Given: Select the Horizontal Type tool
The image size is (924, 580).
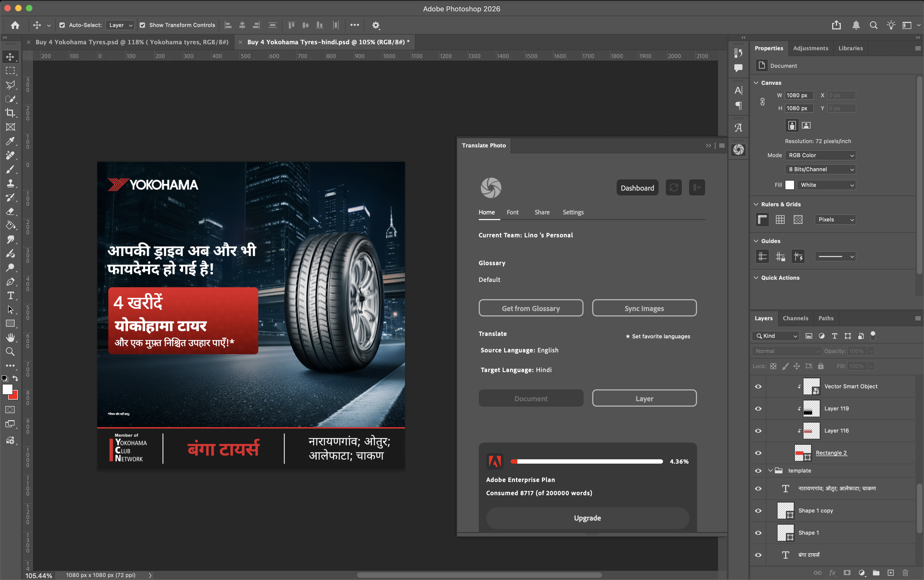Looking at the screenshot, I should coord(10,296).
